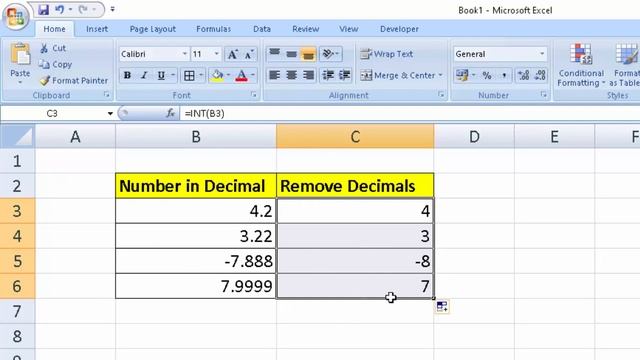Apply cell borders

coord(189,76)
